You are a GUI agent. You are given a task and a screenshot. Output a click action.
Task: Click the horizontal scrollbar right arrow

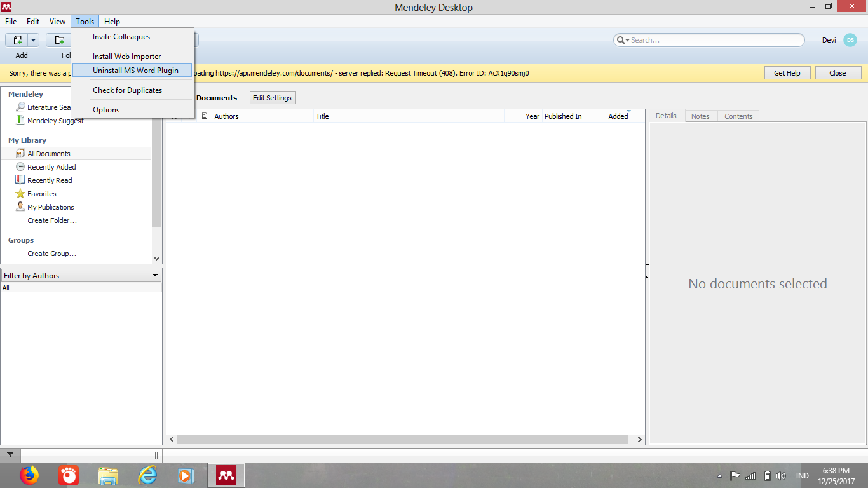tap(639, 439)
